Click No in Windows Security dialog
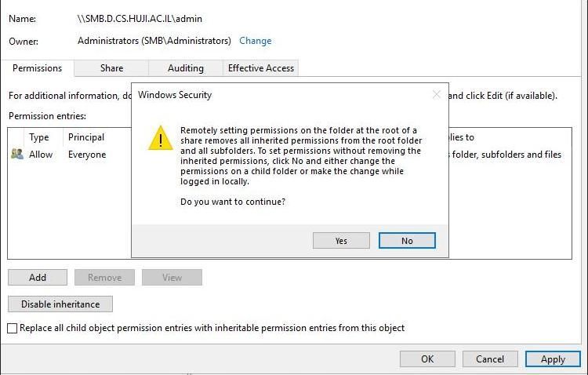588x375 pixels. [x=407, y=241]
